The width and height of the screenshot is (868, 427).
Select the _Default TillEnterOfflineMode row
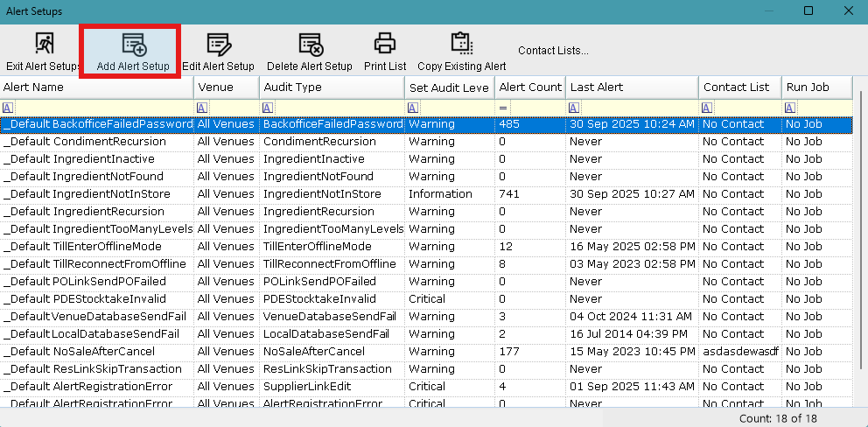click(x=96, y=247)
